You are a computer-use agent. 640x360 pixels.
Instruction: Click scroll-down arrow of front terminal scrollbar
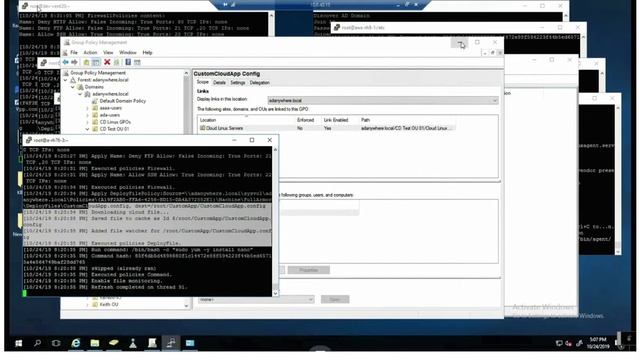pyautogui.click(x=275, y=293)
